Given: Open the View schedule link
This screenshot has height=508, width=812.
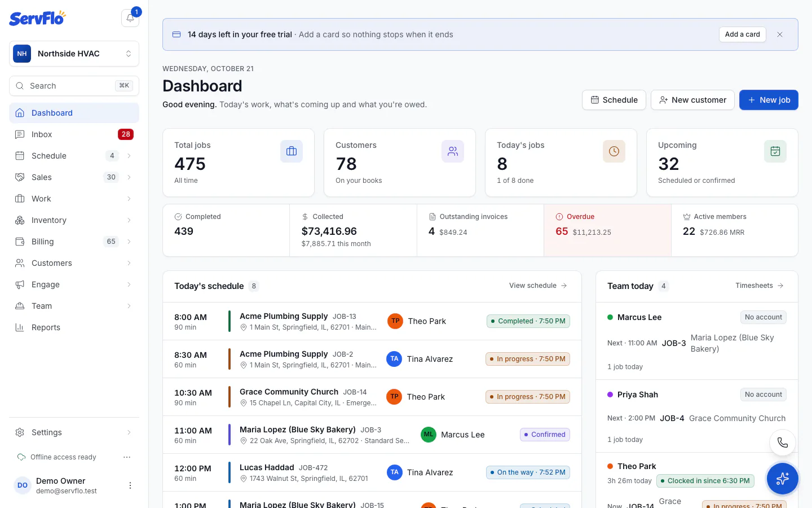Looking at the screenshot, I should [538, 286].
